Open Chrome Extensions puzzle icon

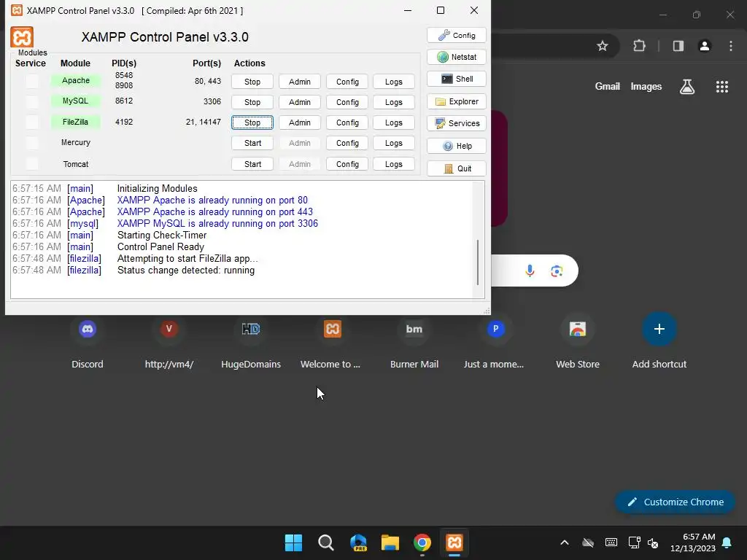point(639,46)
